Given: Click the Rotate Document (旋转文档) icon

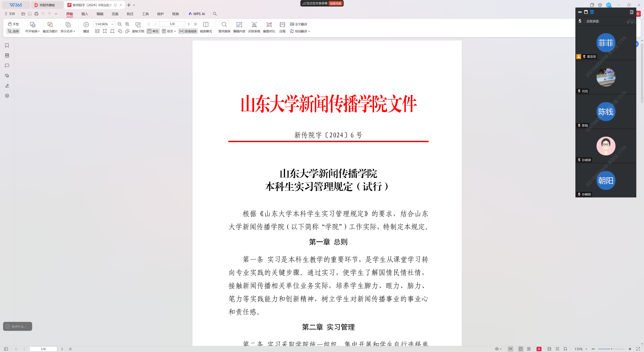Looking at the screenshot, I should [138, 24].
